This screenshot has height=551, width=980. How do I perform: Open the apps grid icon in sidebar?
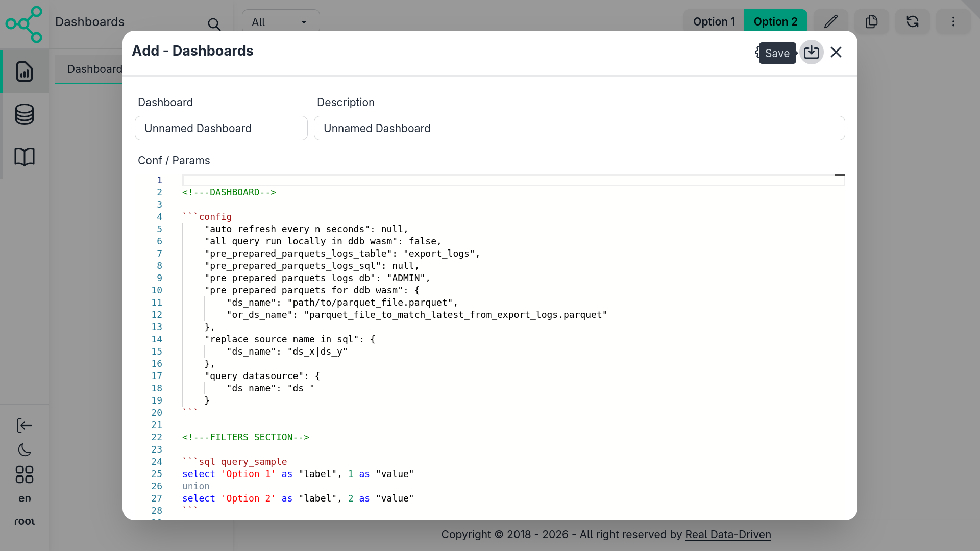(x=24, y=474)
